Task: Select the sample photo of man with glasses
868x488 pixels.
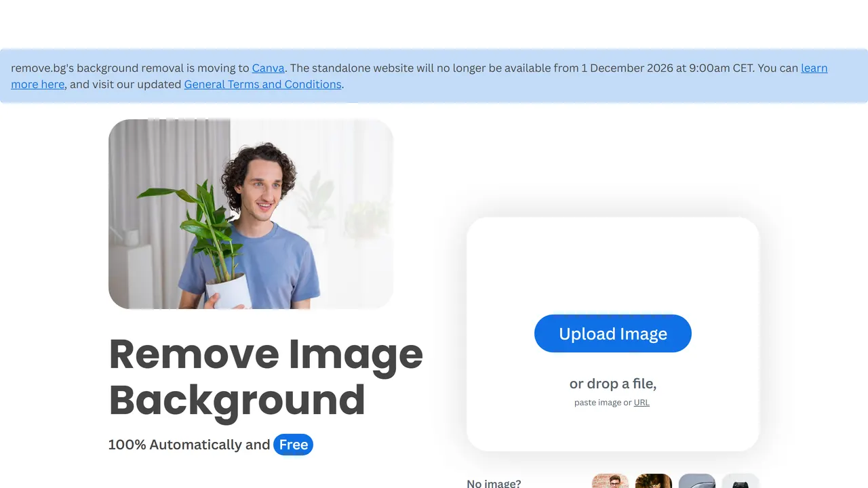Action: 610,481
